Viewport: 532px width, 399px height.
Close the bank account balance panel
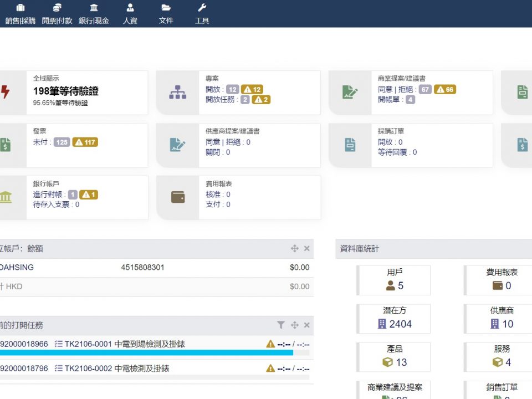[x=306, y=249]
